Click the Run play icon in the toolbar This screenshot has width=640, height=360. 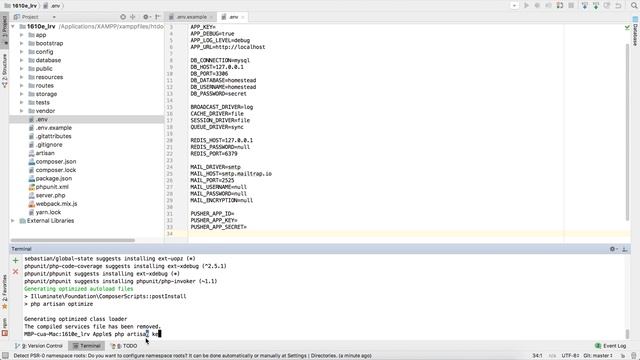[527, 5]
